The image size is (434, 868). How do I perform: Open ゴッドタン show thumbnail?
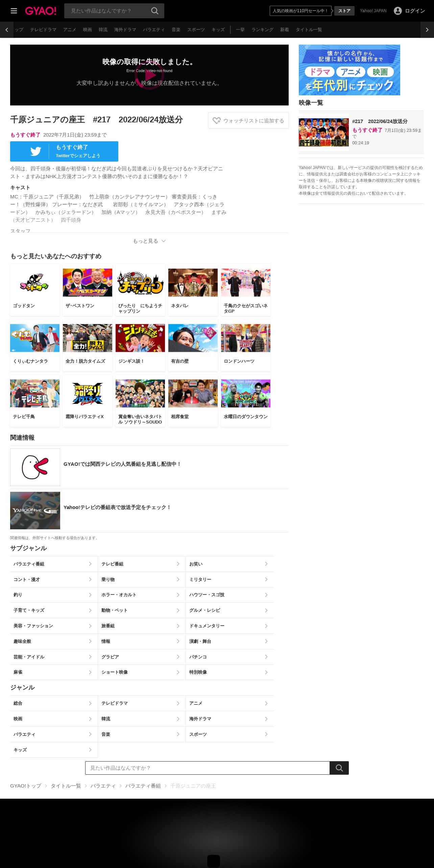(35, 283)
